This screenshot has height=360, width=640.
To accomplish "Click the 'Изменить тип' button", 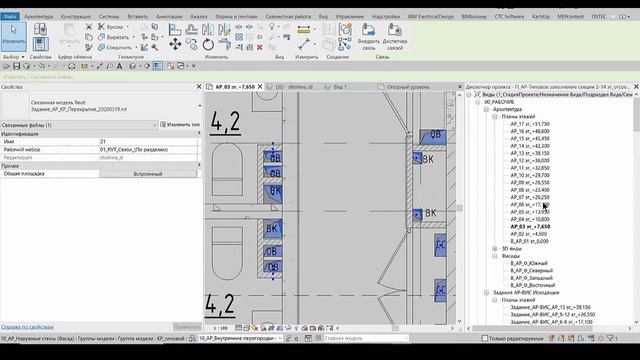I will point(180,124).
